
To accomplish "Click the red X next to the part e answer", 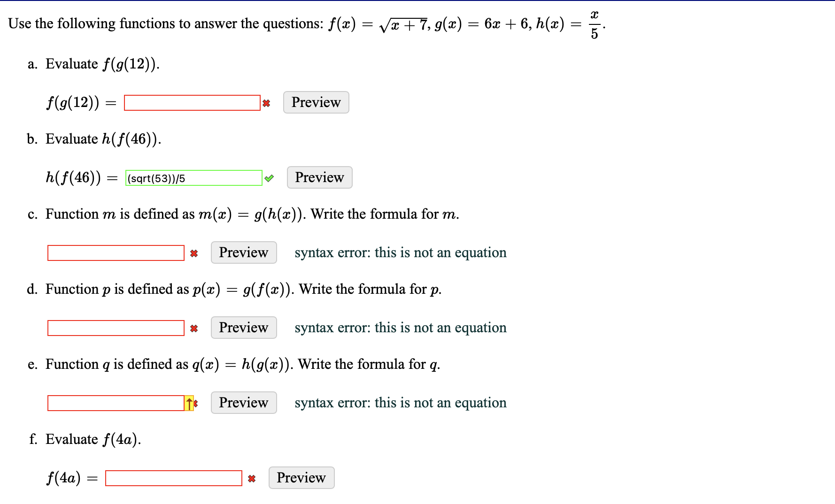I will (195, 403).
